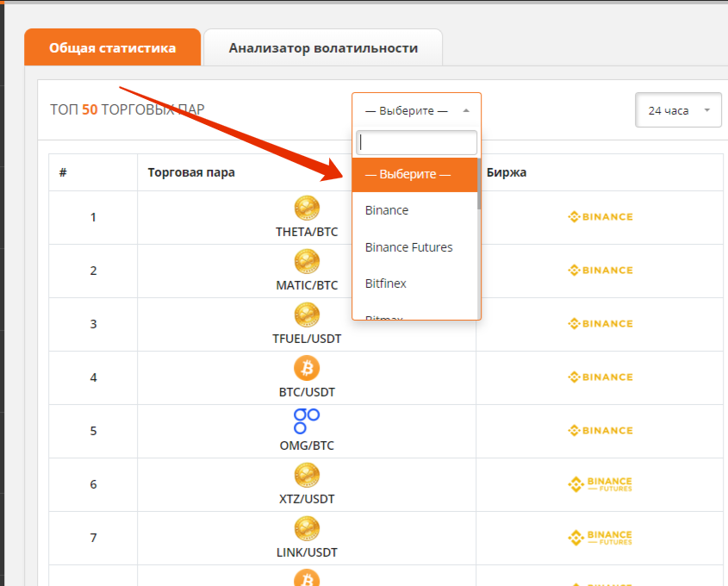
Task: Click the TFUEL/USDT coin icon
Action: click(307, 315)
